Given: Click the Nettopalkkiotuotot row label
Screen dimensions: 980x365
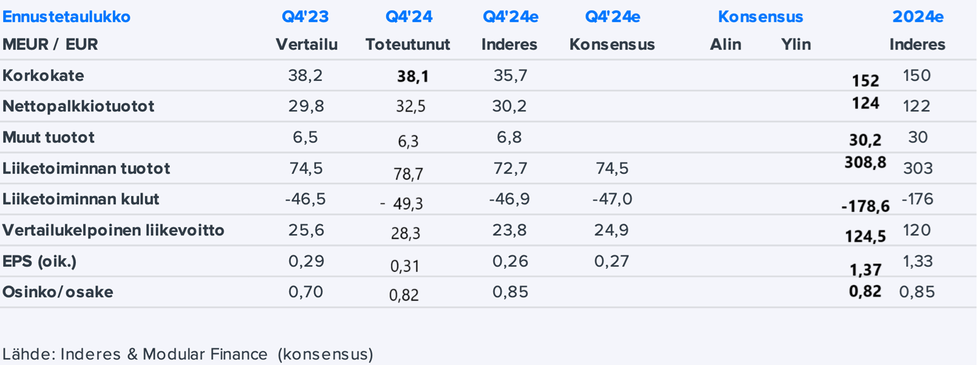Looking at the screenshot, I should [x=78, y=106].
